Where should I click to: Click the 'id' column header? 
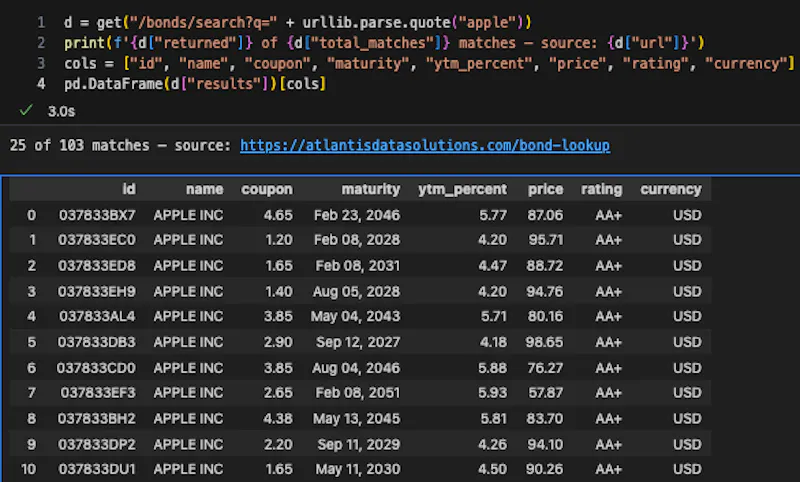[129, 189]
